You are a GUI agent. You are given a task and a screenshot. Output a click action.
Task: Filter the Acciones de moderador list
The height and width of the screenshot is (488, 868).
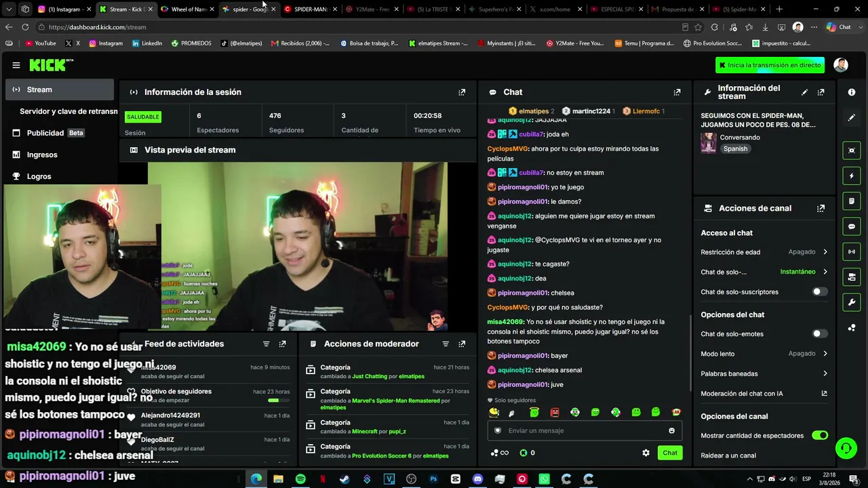pyautogui.click(x=446, y=344)
